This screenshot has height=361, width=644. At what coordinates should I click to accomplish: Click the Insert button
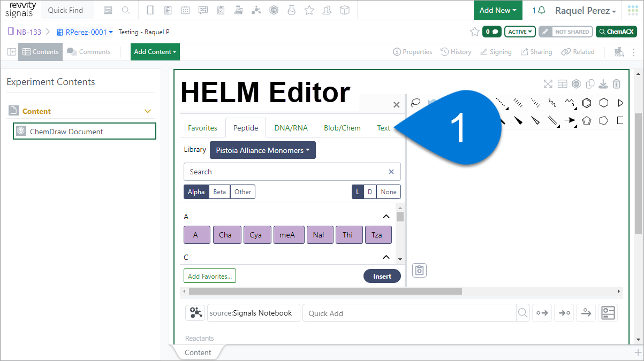(382, 276)
